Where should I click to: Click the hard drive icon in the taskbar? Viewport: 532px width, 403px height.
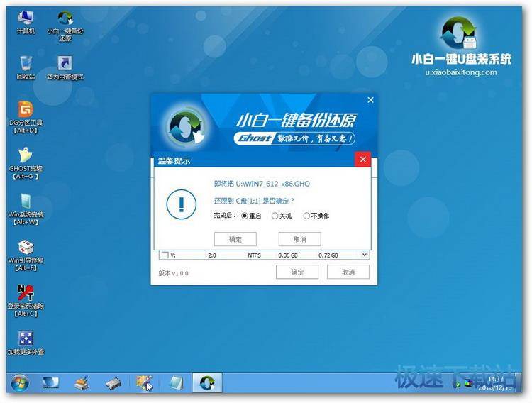coord(113,383)
